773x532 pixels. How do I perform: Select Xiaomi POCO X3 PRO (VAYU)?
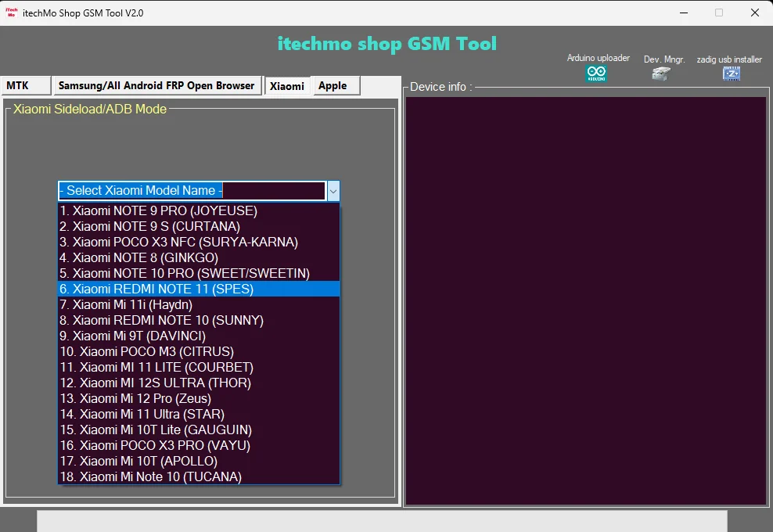(x=199, y=446)
